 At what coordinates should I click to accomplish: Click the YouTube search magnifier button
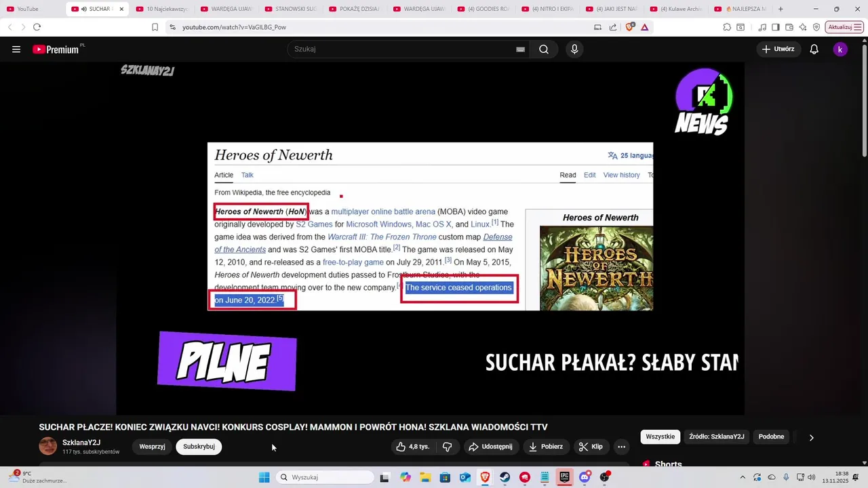544,49
